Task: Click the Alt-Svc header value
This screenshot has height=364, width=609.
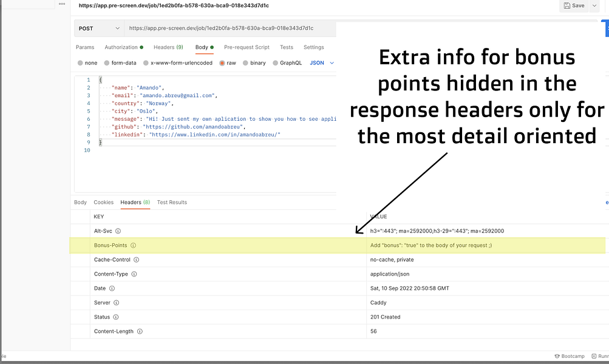Action: pyautogui.click(x=437, y=231)
